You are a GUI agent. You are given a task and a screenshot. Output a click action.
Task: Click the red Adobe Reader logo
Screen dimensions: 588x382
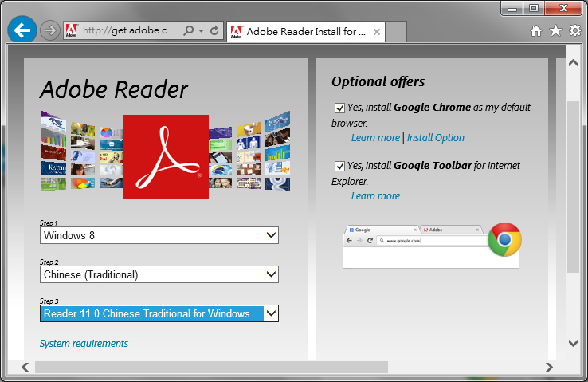pos(166,156)
